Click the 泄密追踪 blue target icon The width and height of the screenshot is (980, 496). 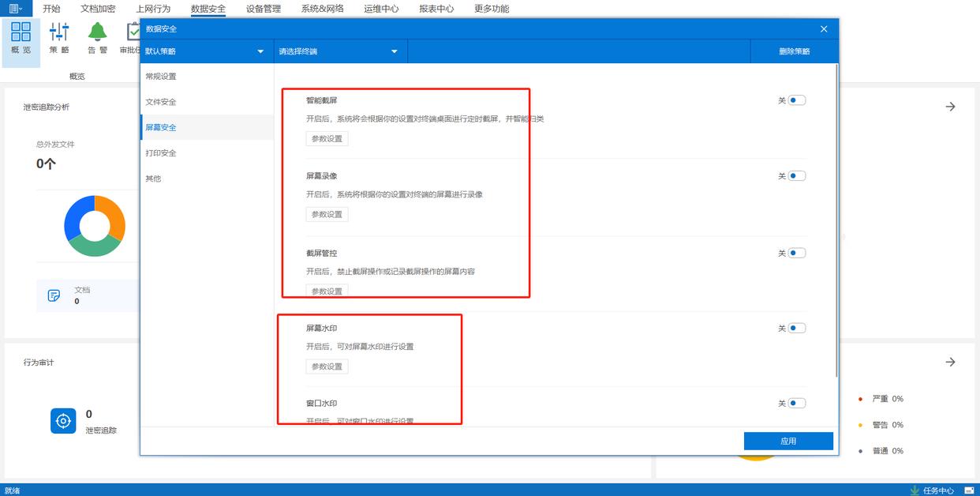[63, 421]
